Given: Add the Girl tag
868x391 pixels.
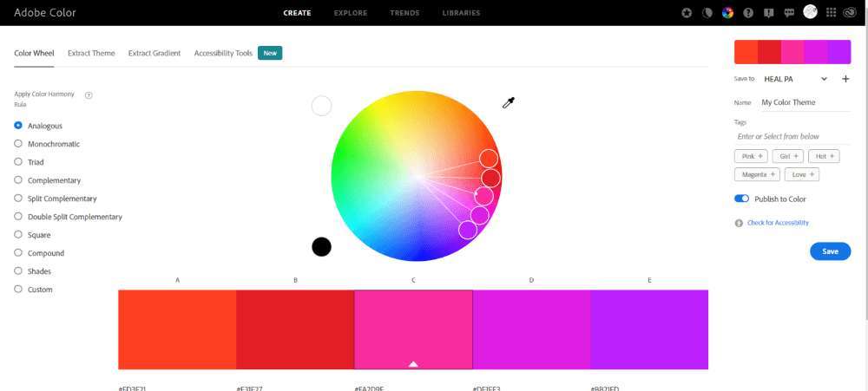Looking at the screenshot, I should click(x=788, y=157).
